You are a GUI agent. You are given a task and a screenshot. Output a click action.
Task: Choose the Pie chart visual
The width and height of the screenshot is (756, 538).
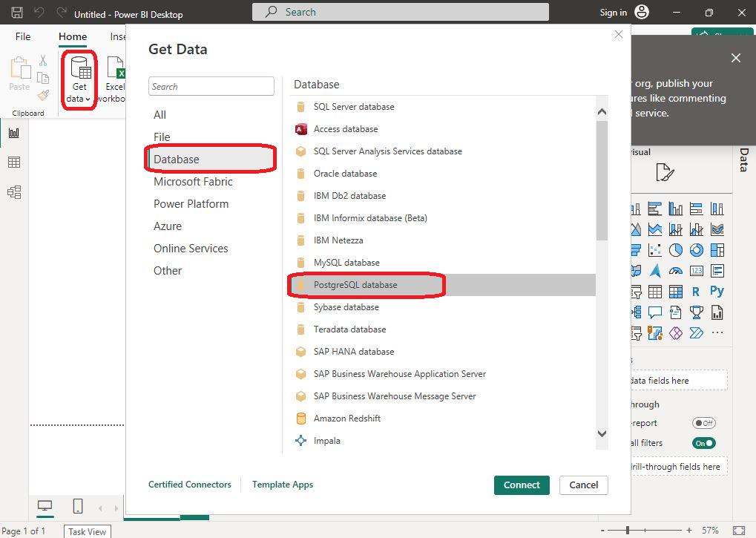(x=675, y=250)
